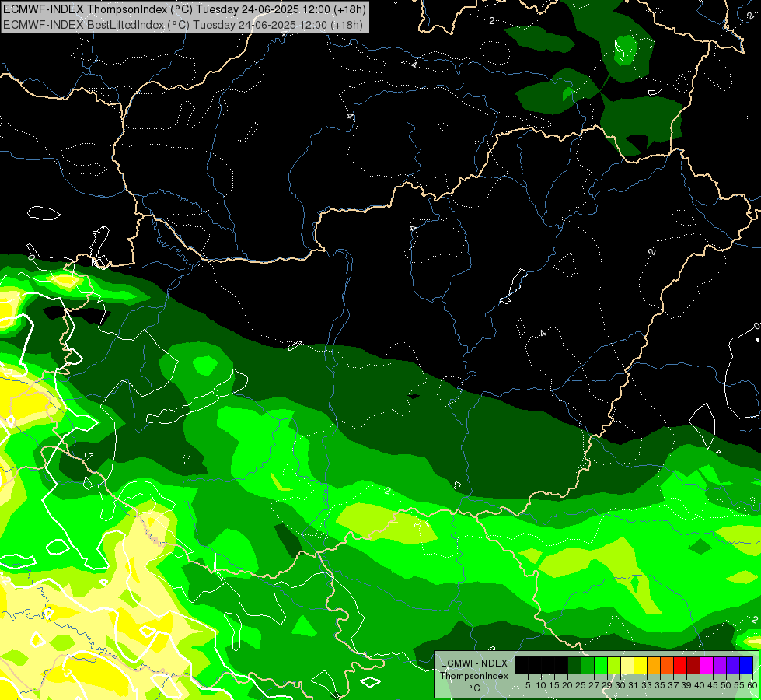Select the blue 55–60 legend swatch
761x700 pixels.
coord(746,665)
